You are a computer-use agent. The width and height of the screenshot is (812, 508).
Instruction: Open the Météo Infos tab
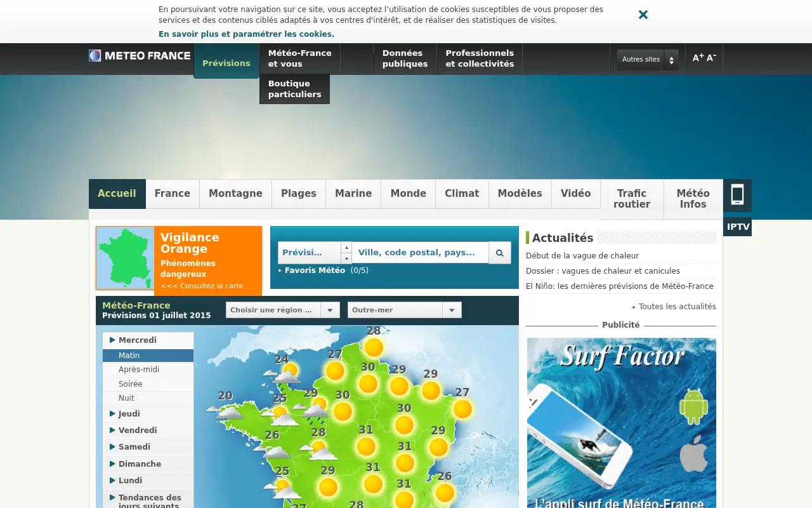(x=693, y=199)
